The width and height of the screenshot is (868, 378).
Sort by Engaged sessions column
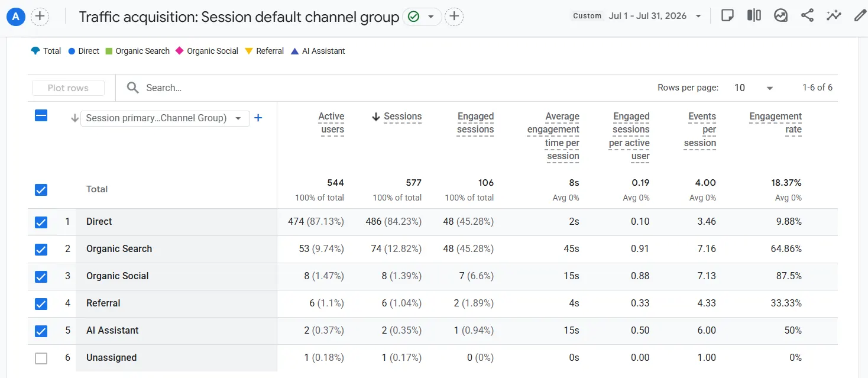[x=475, y=123]
